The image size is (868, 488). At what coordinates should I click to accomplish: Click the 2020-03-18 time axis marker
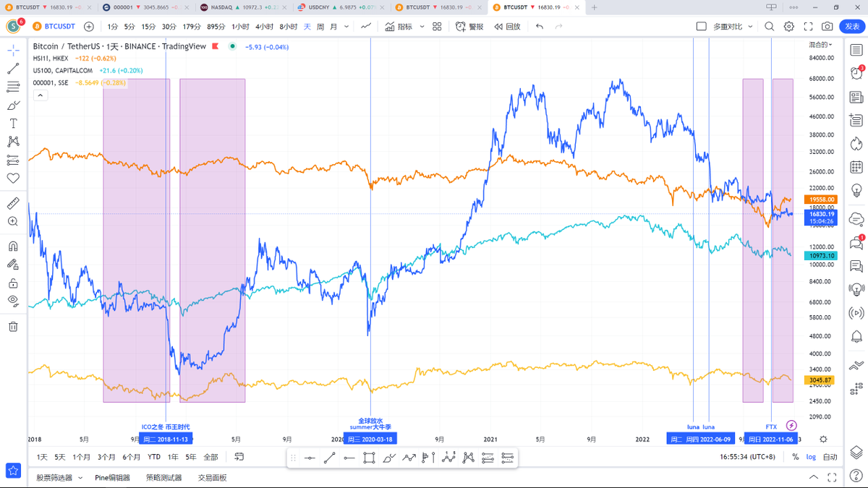click(x=370, y=439)
